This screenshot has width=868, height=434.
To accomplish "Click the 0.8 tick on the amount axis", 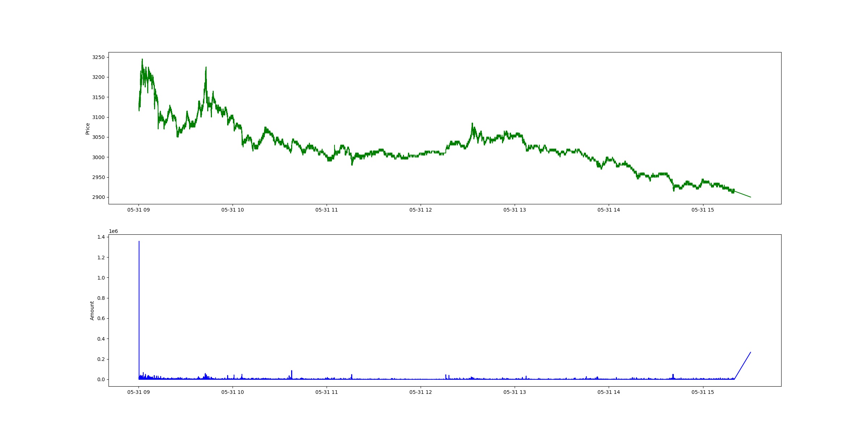I will 101,298.
